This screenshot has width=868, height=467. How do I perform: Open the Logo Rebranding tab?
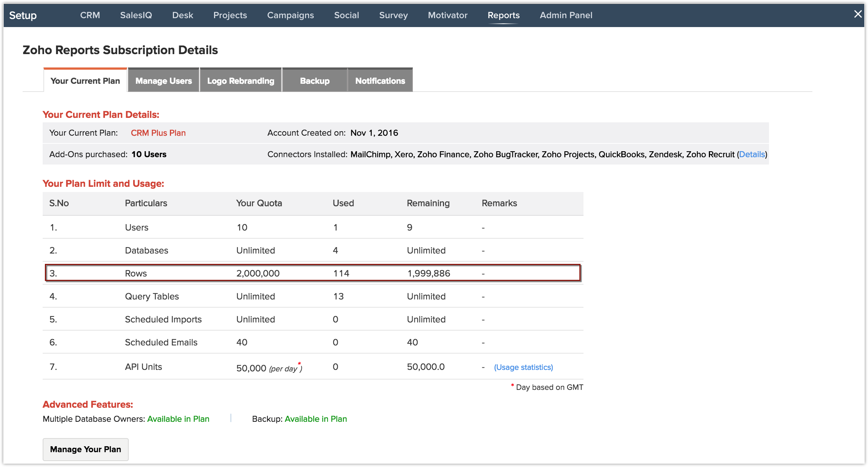point(241,80)
